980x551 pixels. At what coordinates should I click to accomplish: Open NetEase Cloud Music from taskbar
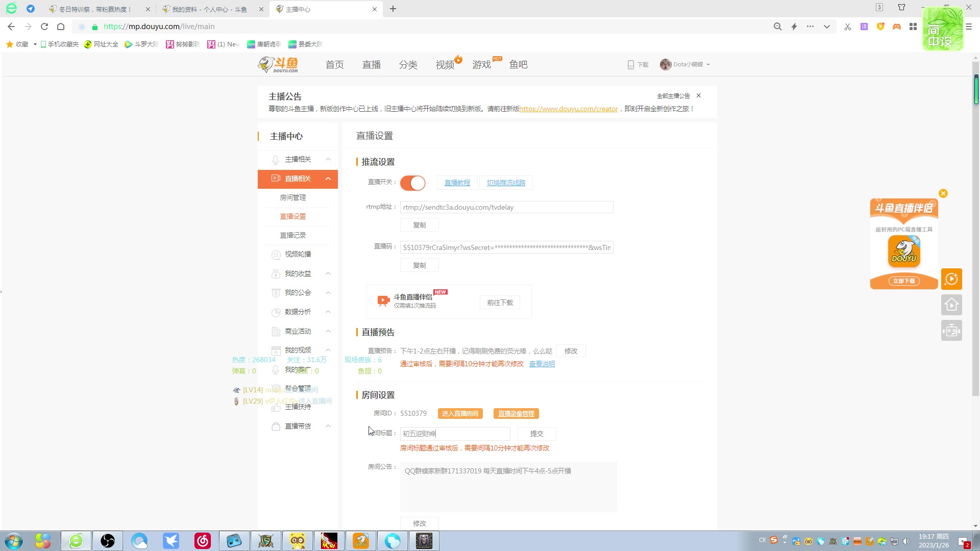203,541
